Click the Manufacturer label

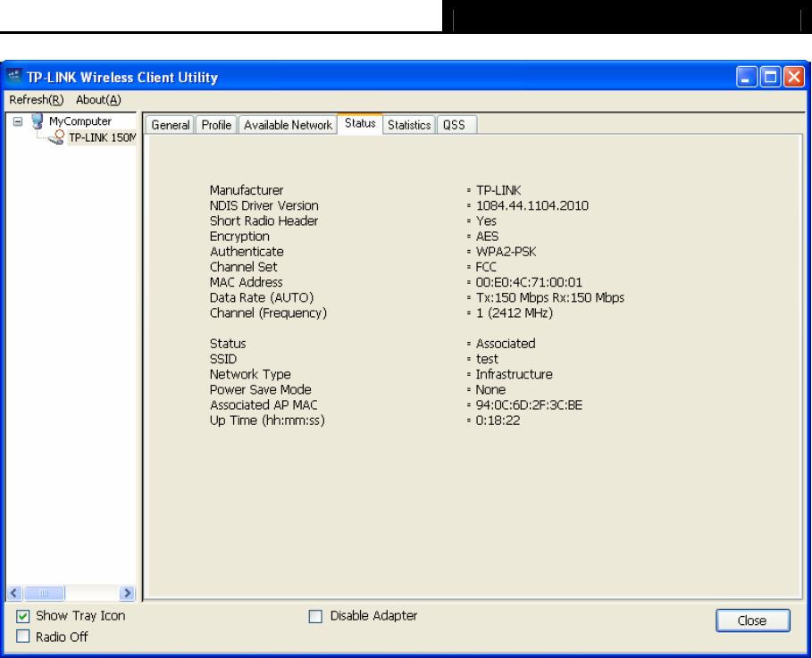pos(247,190)
